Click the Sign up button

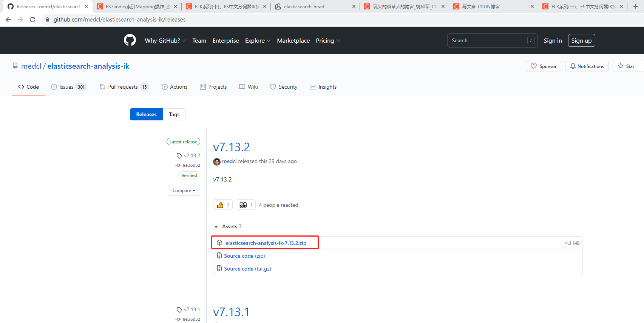coord(581,40)
